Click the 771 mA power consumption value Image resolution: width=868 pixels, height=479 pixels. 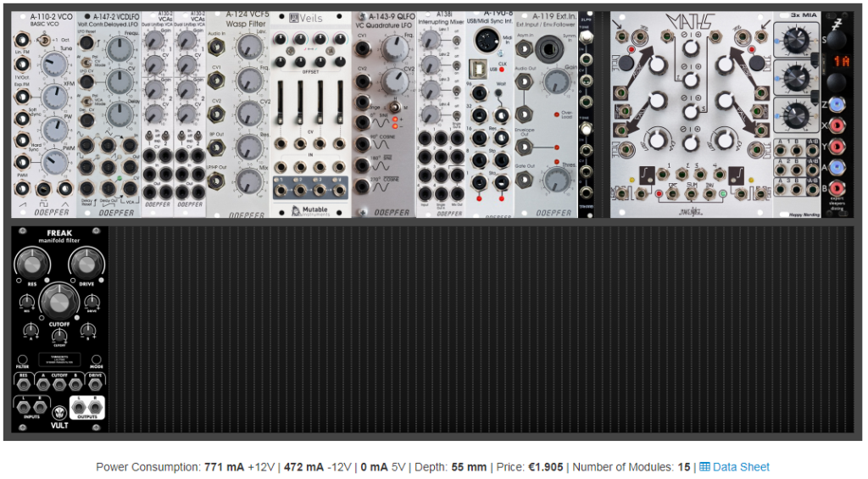click(x=224, y=467)
